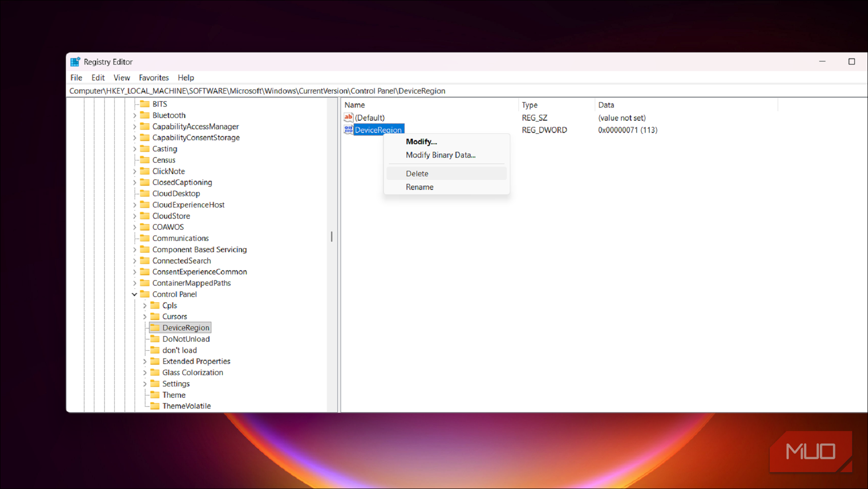Expand the Casting key
868x489 pixels.
pos(135,149)
